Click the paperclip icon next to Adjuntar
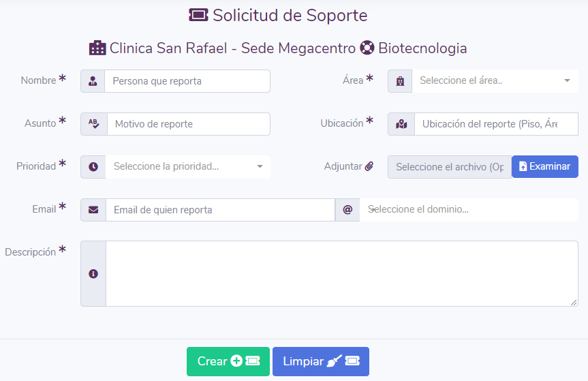 coord(369,166)
